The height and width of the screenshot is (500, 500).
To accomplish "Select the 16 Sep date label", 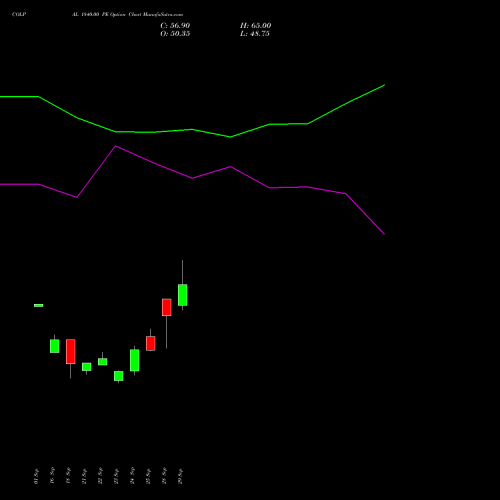I will click(52, 476).
